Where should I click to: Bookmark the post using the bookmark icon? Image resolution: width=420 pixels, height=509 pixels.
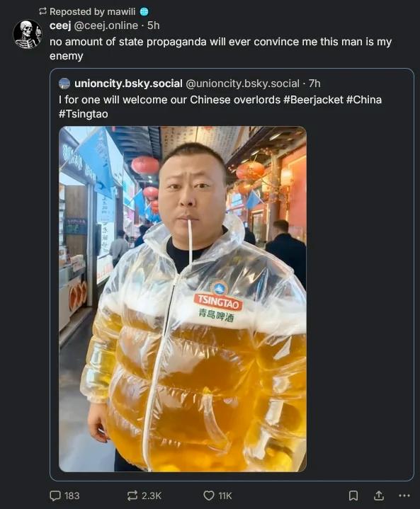coord(353,496)
